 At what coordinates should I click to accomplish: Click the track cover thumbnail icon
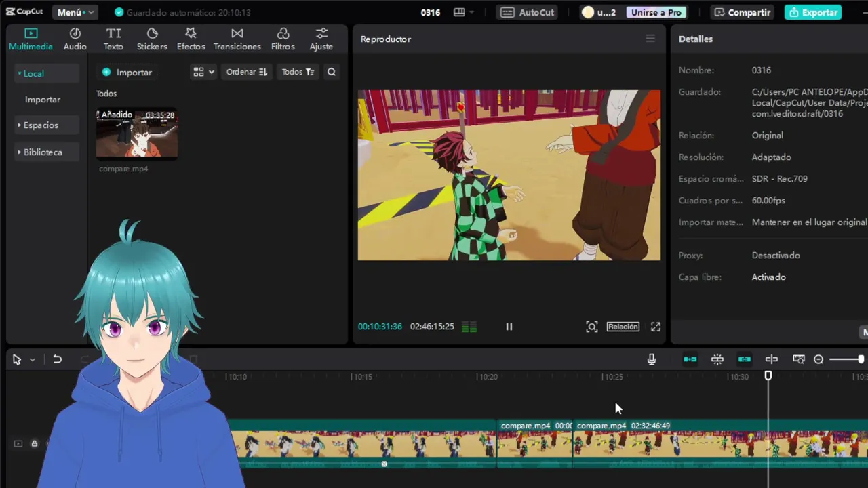[18, 443]
